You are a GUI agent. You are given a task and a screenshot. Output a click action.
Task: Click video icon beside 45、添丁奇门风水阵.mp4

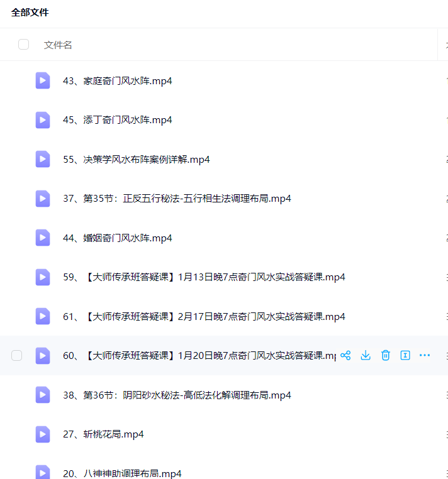point(43,120)
